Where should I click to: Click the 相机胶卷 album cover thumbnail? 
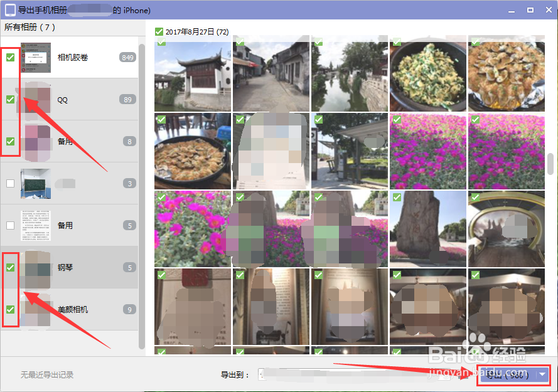pyautogui.click(x=36, y=57)
